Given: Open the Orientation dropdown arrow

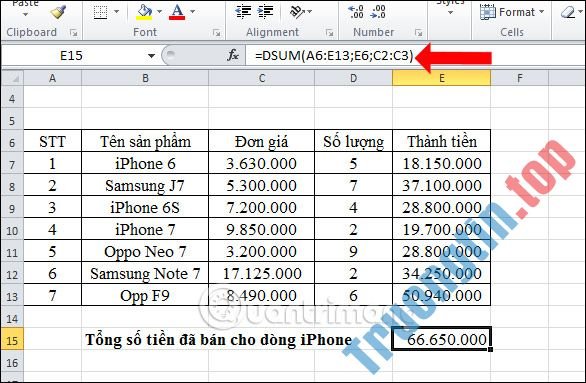Looking at the screenshot, I should pyautogui.click(x=309, y=12).
